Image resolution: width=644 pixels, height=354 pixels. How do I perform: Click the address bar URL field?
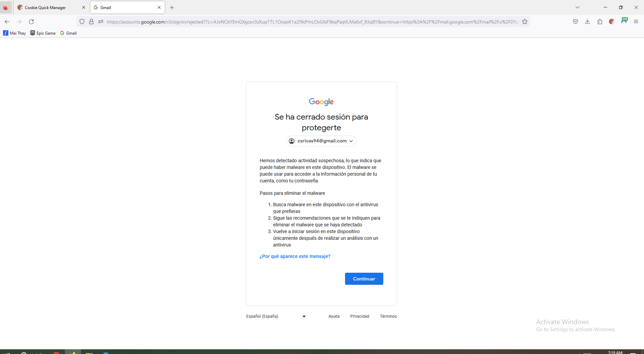coord(312,22)
